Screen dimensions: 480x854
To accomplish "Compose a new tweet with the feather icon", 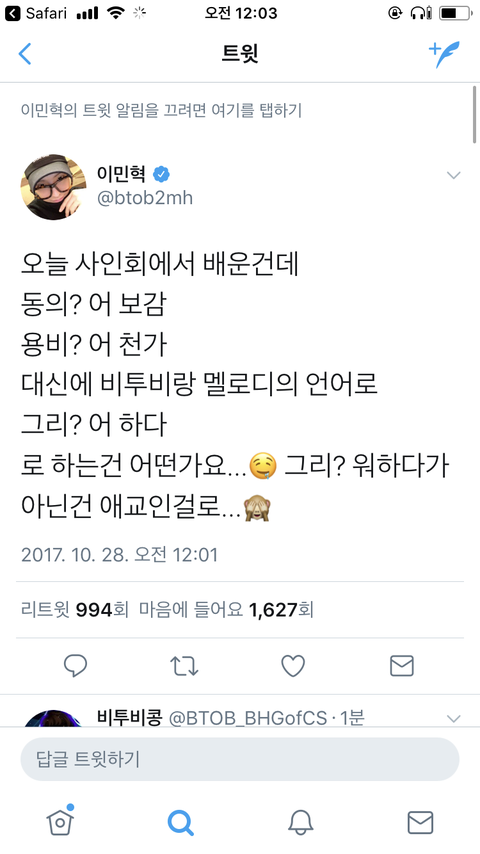I will (444, 54).
